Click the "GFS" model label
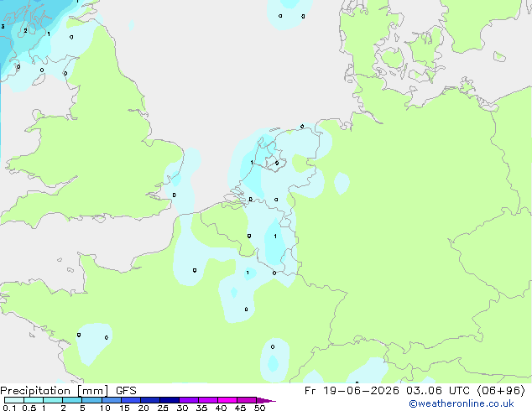This screenshot has height=411, width=532. click(126, 391)
